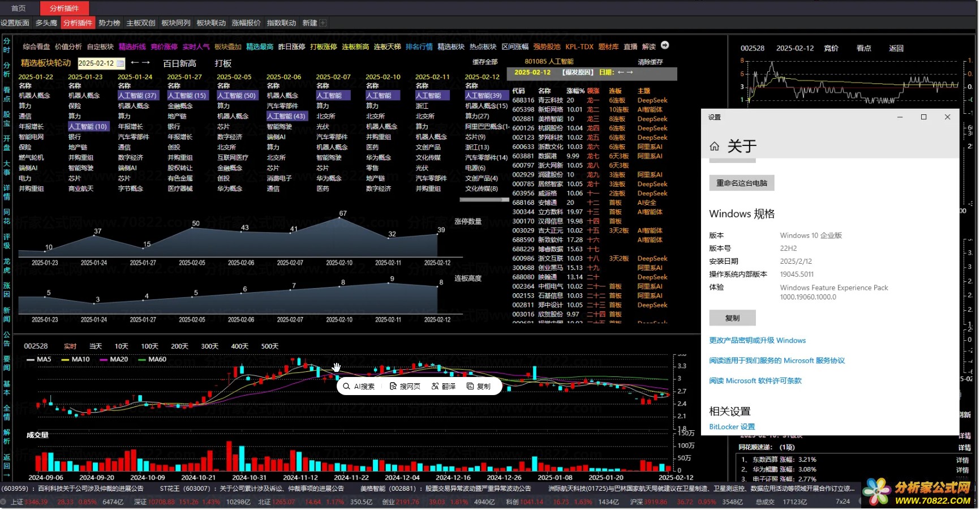Click horizontal scrollbar under sector rotation table
Viewport: 980px width, 510px height.
(484, 200)
